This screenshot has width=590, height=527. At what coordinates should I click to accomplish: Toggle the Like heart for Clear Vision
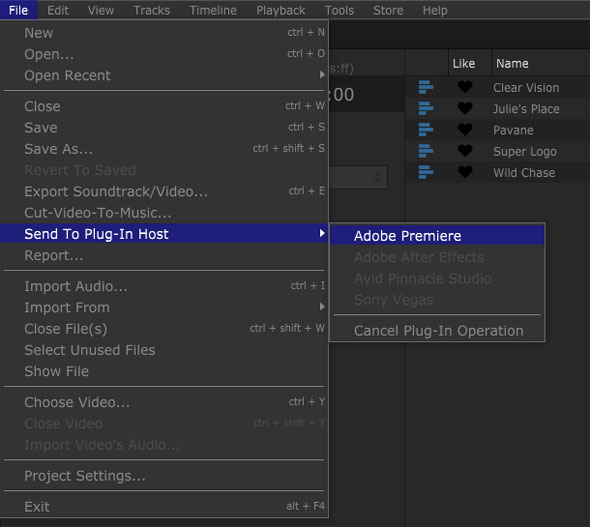pos(465,87)
